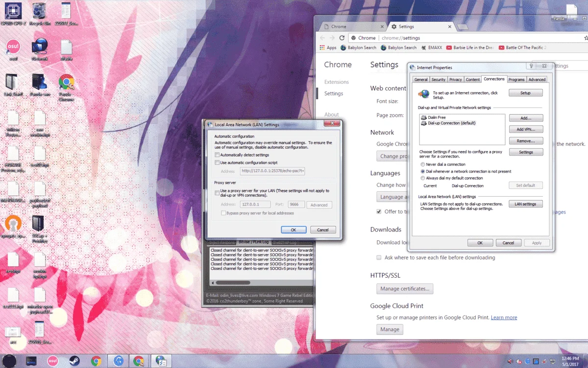Viewport: 588px width, 368px height.
Task: Select the Recycle Bin desktop icon
Action: pos(39,14)
